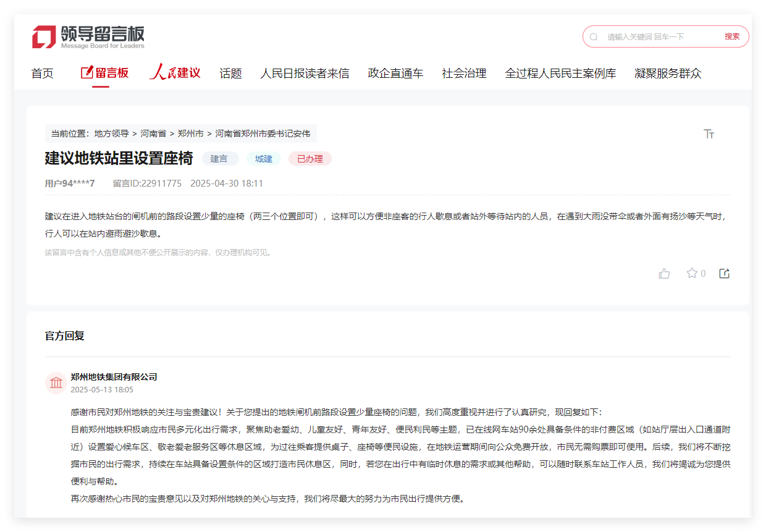Open the 政企直通车 section
Viewport: 766px width, 532px height.
point(395,73)
